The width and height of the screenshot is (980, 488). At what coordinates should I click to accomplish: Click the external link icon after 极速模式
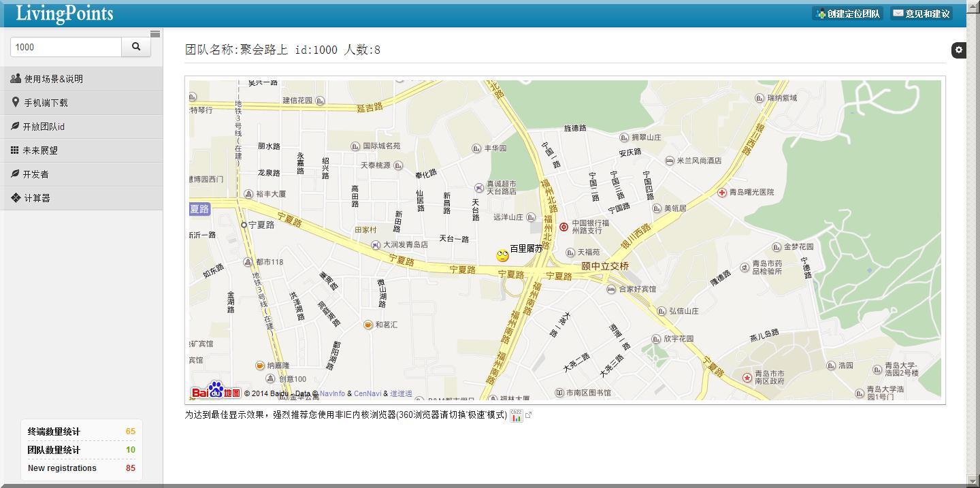coord(529,414)
